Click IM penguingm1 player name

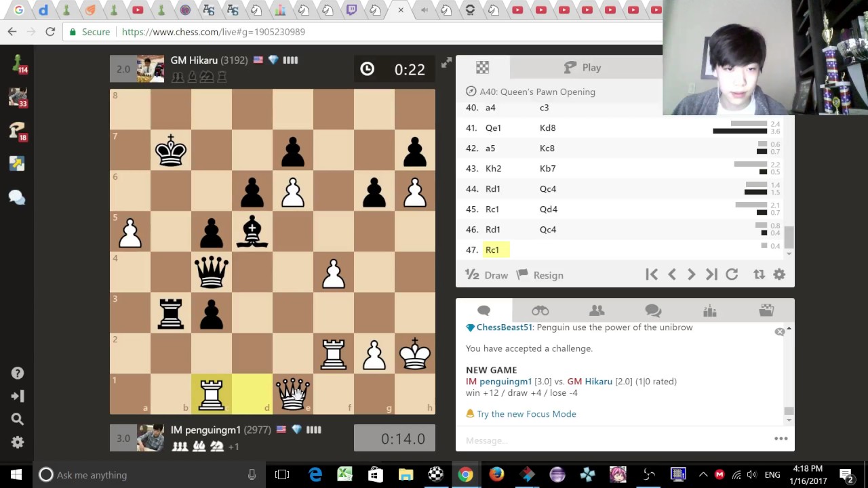point(205,430)
